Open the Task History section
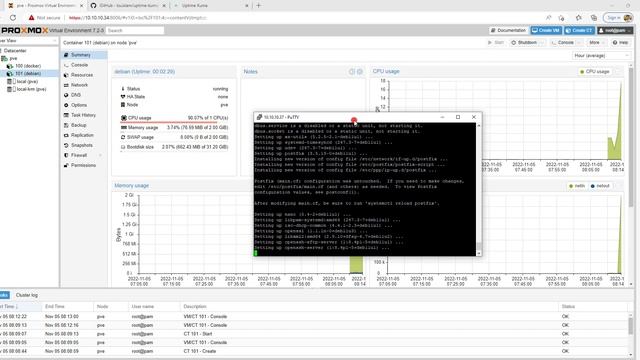Image resolution: width=640 pixels, height=360 pixels. click(84, 115)
